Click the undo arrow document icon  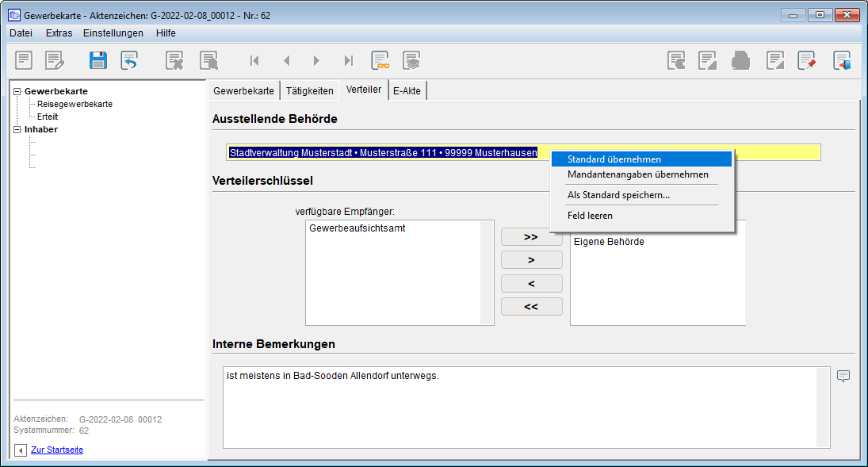[129, 60]
